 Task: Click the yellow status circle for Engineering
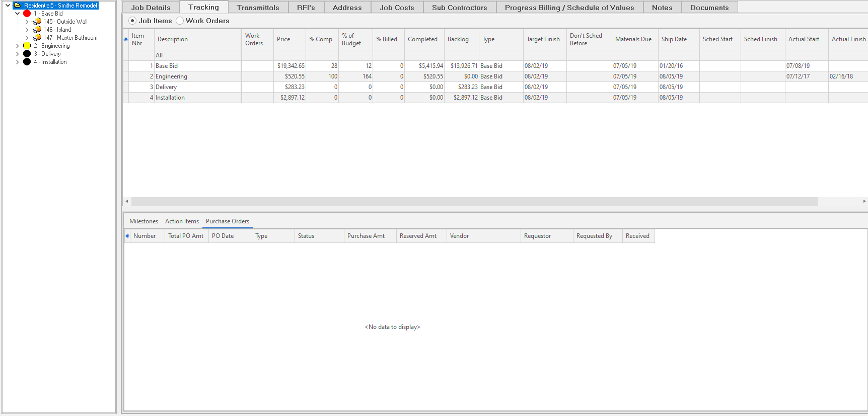(27, 46)
